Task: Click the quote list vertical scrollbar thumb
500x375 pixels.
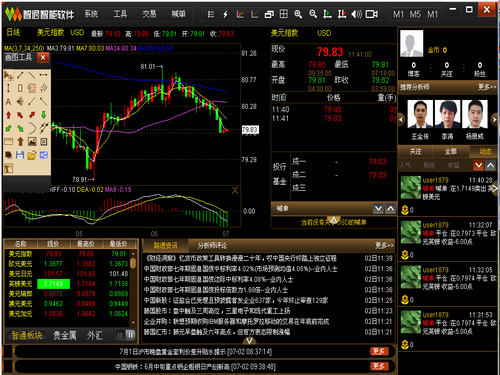Action: [x=133, y=262]
